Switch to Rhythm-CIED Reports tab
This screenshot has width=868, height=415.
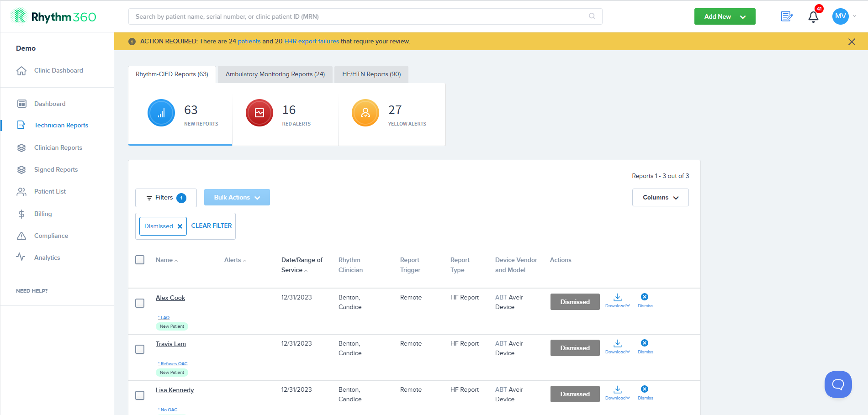pyautogui.click(x=172, y=74)
